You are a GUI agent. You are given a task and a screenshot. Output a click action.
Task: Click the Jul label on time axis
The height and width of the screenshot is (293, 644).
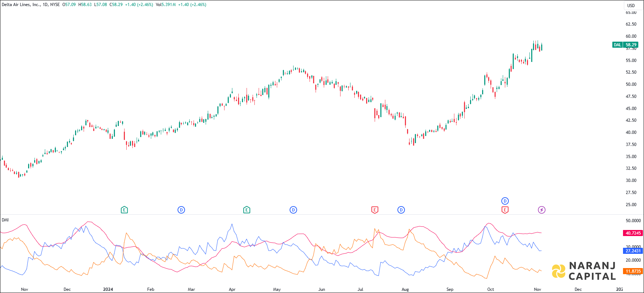click(360, 289)
